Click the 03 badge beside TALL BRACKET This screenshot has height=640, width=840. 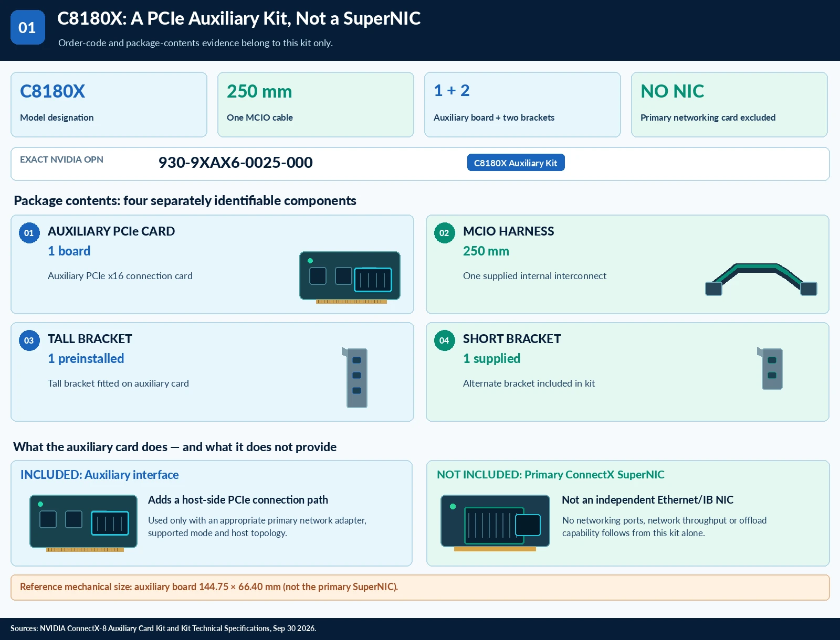(x=29, y=340)
